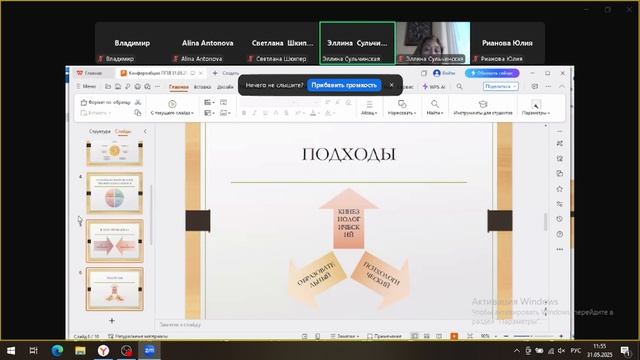Open the Нарисовать shapes dropdown

click(402, 108)
